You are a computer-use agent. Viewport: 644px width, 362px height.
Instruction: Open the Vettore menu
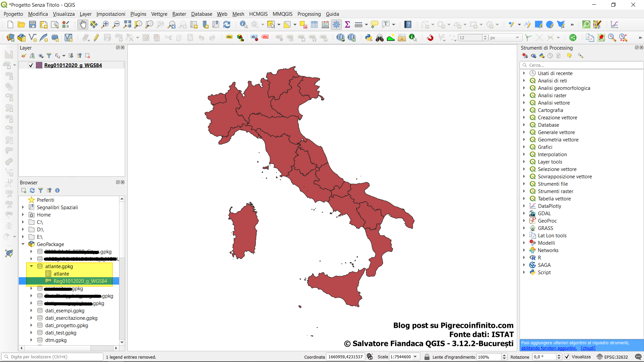pyautogui.click(x=159, y=14)
